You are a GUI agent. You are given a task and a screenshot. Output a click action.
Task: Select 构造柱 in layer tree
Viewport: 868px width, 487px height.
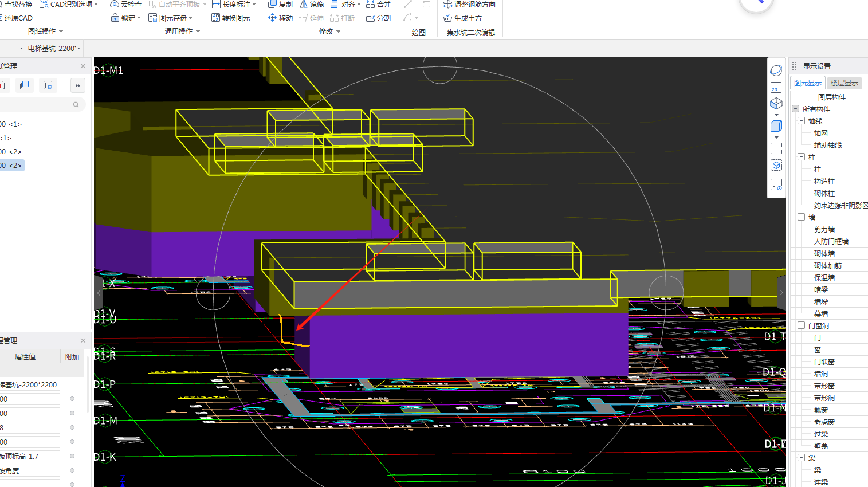(824, 181)
